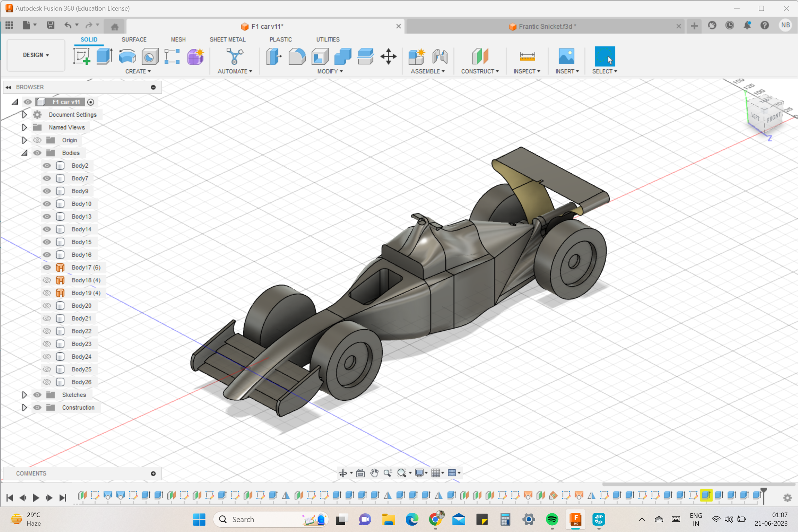Open the DESIGN workspace switcher

(35, 55)
